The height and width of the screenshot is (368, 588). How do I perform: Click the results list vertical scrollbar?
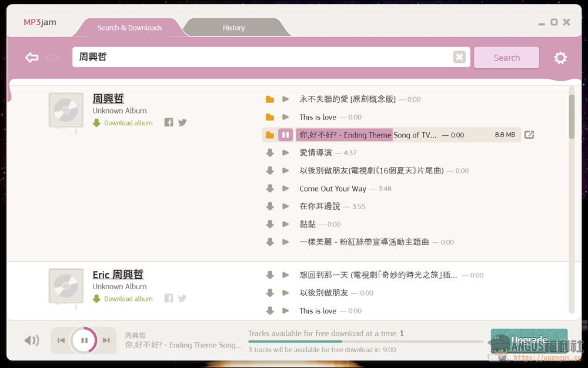pyautogui.click(x=572, y=199)
